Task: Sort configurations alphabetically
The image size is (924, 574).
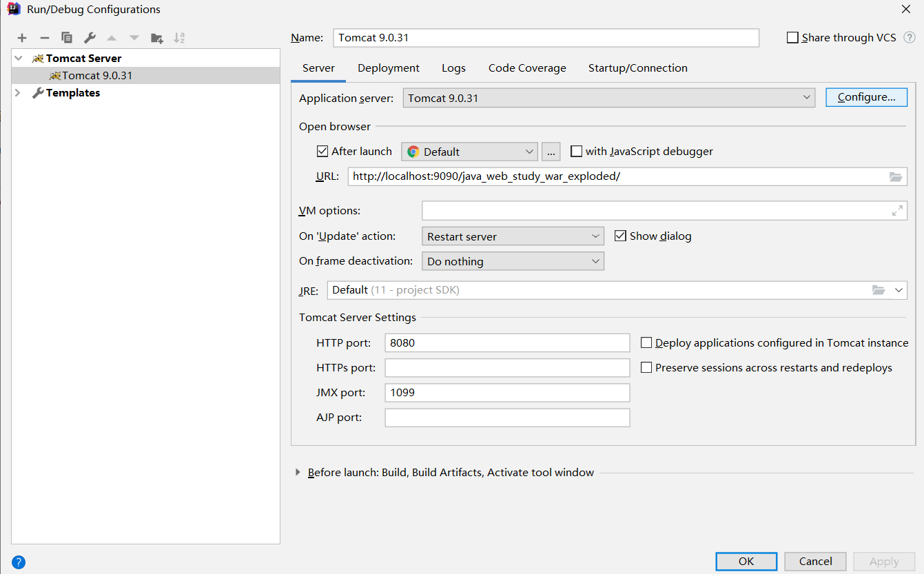Action: (x=178, y=37)
